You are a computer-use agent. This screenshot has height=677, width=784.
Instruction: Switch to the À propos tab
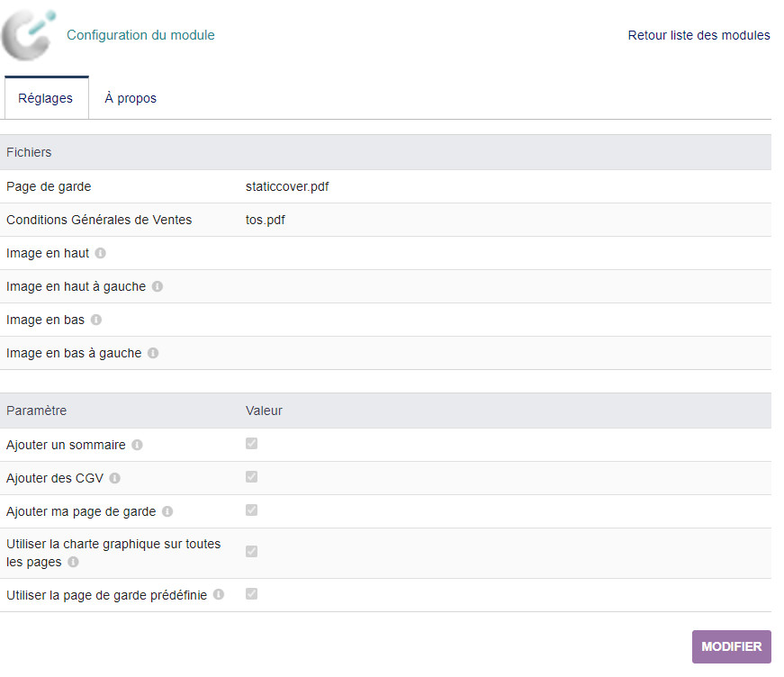pos(131,98)
